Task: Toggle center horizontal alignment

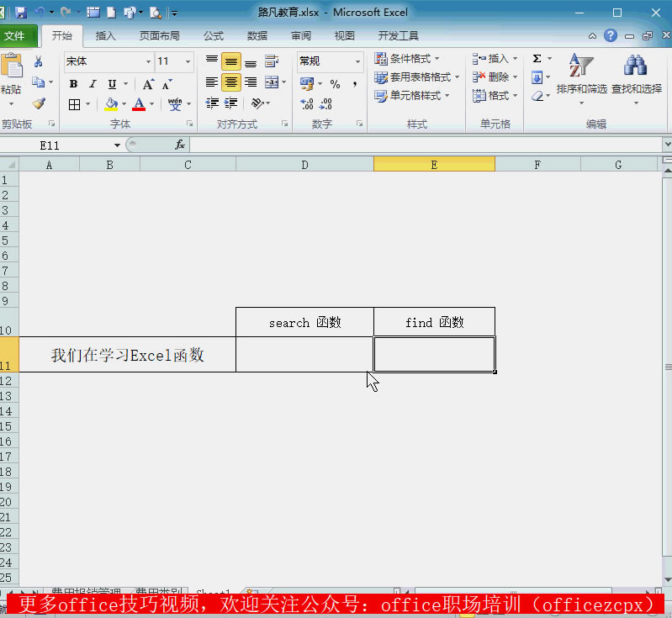Action: (231, 82)
